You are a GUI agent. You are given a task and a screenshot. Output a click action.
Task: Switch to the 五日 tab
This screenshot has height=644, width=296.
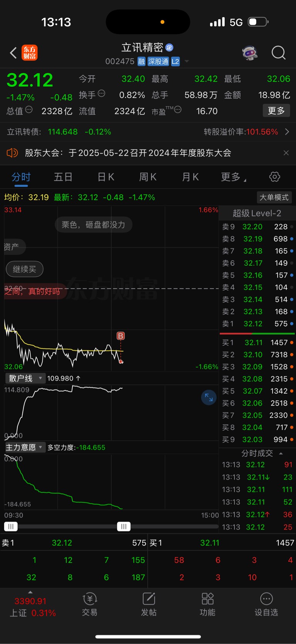coord(63,177)
